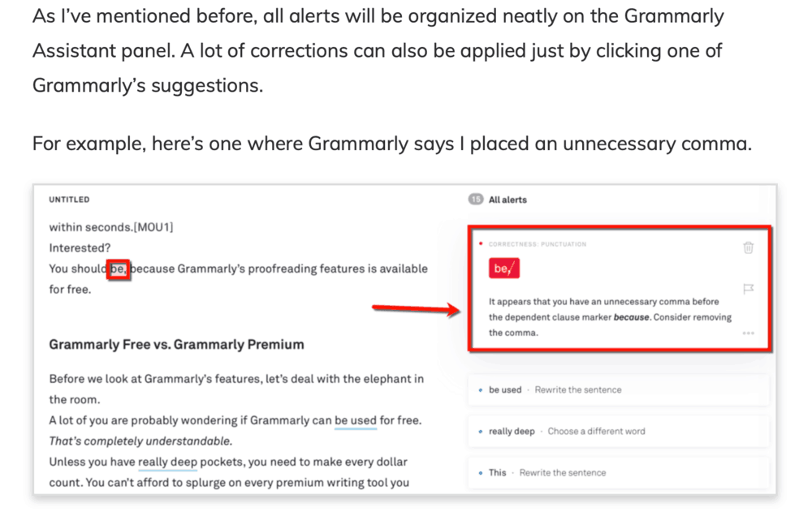Screen dimensions: 812x525
Task: Open the three-dot options on alert card
Action: (749, 333)
